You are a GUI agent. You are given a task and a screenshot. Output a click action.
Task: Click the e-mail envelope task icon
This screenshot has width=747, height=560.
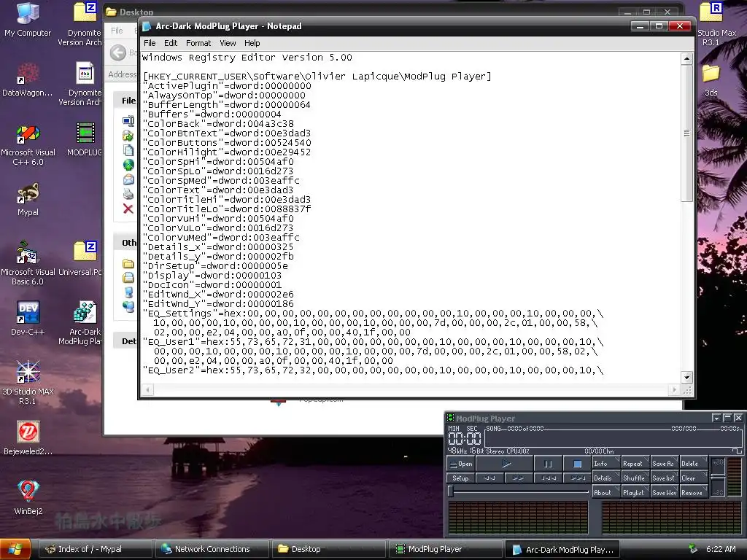pyautogui.click(x=128, y=179)
